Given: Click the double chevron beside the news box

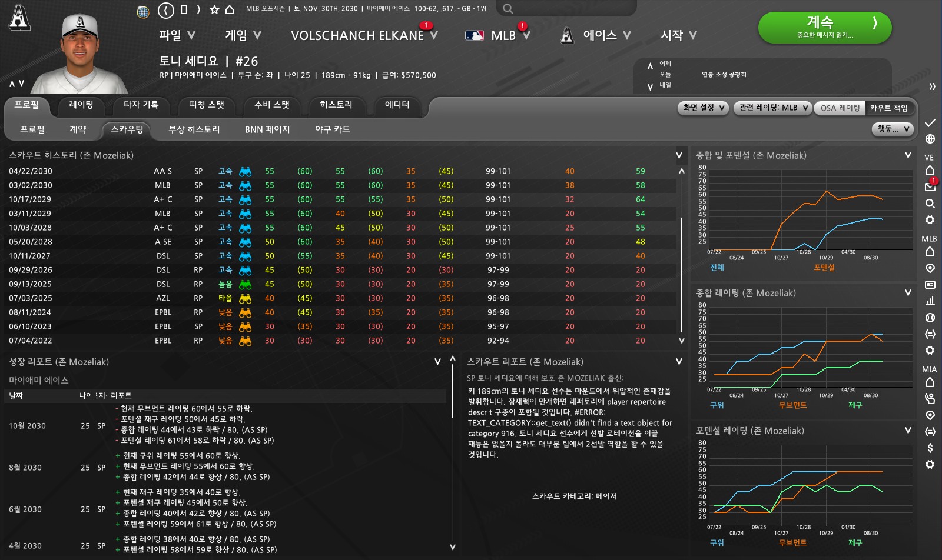Looking at the screenshot, I should 932,86.
